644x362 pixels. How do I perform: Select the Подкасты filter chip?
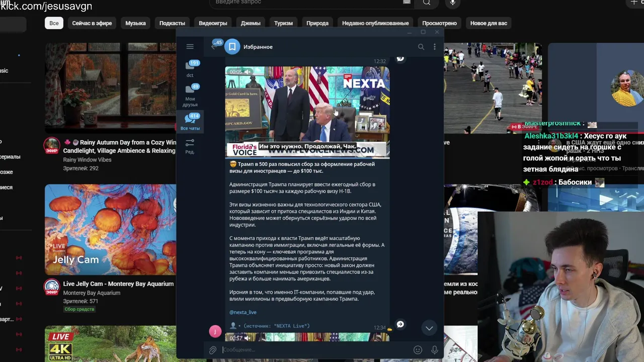172,23
